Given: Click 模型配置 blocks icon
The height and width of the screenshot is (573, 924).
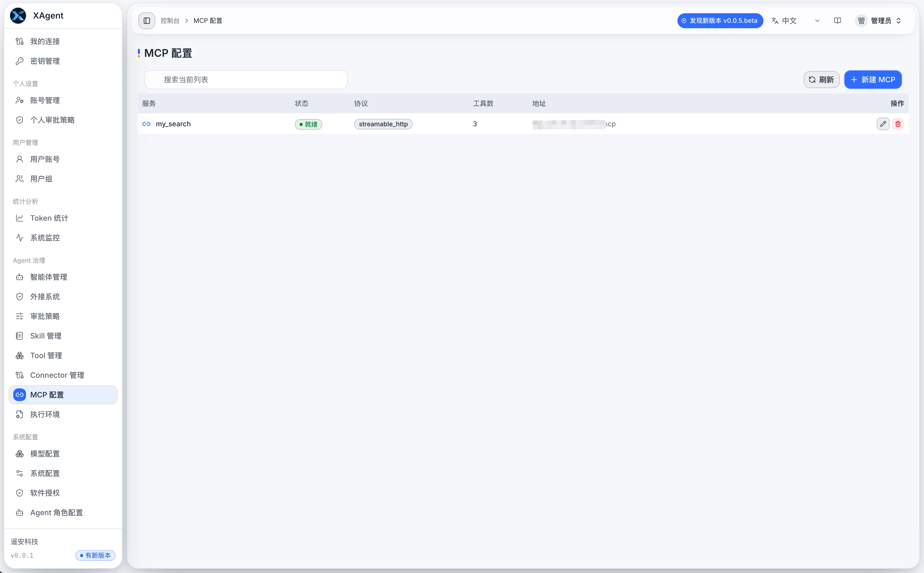Looking at the screenshot, I should 20,454.
